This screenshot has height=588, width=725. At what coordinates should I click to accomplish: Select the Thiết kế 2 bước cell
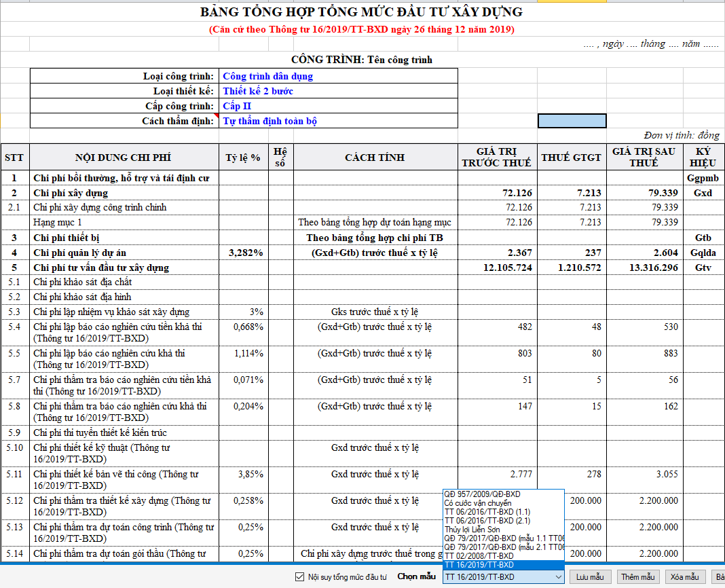(339, 91)
